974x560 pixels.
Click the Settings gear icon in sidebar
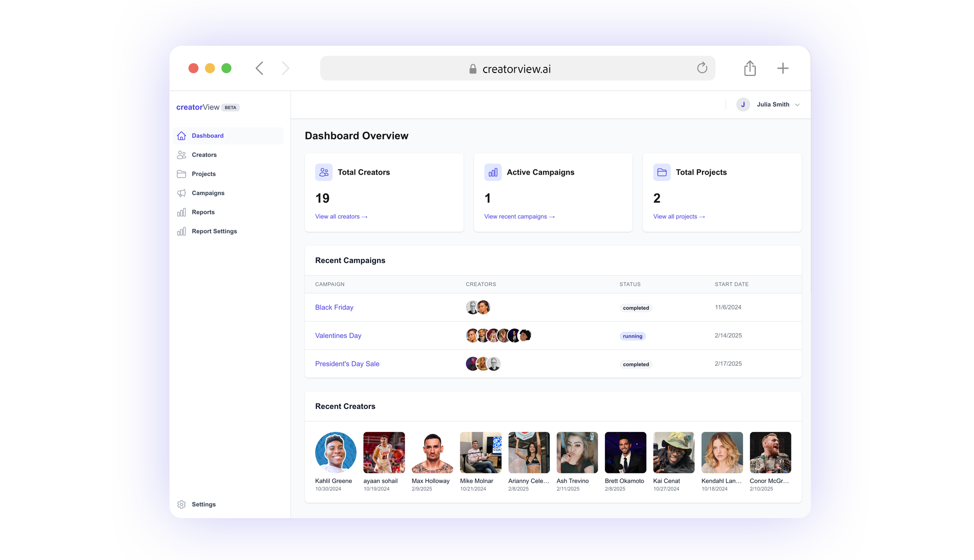pos(182,504)
